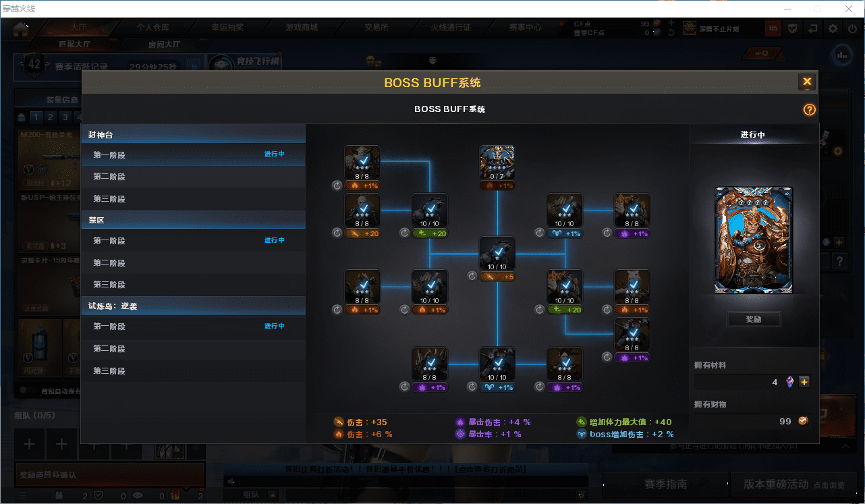This screenshot has width=865, height=504.
Task: Open the orange help question-mark icon
Action: [x=810, y=110]
